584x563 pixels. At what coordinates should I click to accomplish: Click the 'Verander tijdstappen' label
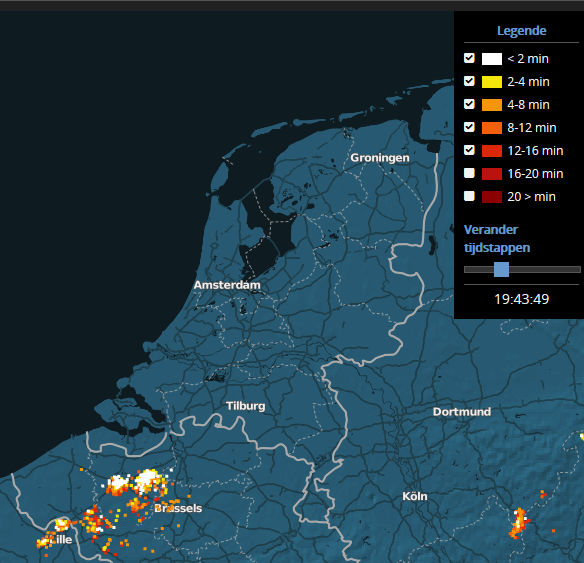point(497,238)
